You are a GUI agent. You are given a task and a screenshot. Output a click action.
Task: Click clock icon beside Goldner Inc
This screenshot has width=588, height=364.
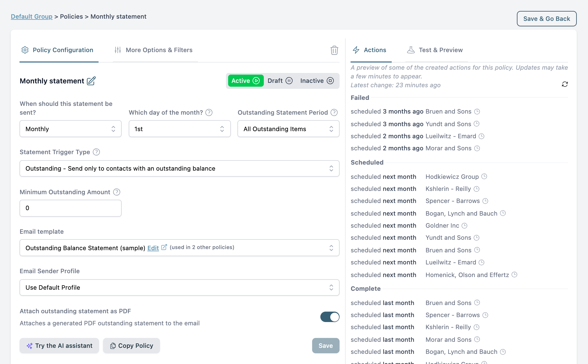point(464,225)
